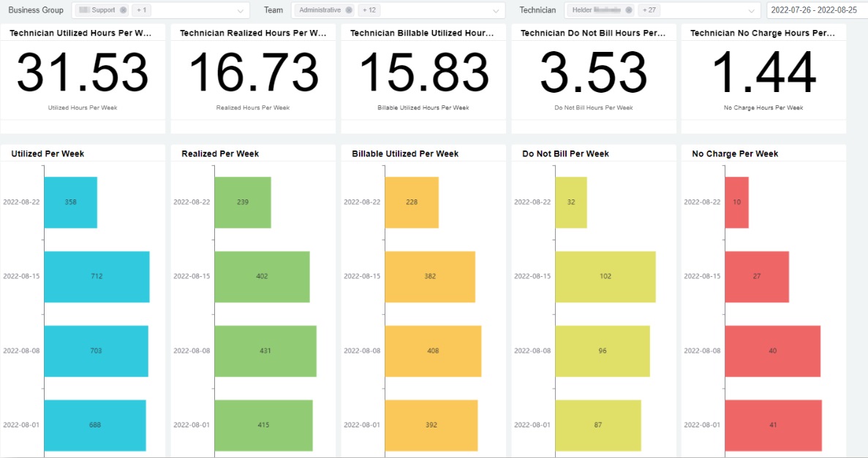The image size is (868, 458).
Task: Select the 712 bar in Utilized Per Week chart
Action: coord(95,276)
